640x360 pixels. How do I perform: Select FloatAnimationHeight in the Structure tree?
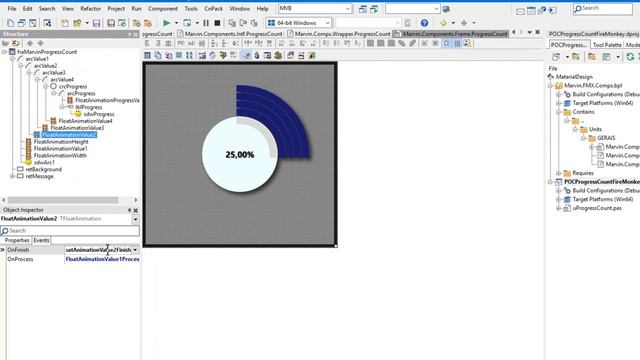pyautogui.click(x=61, y=142)
